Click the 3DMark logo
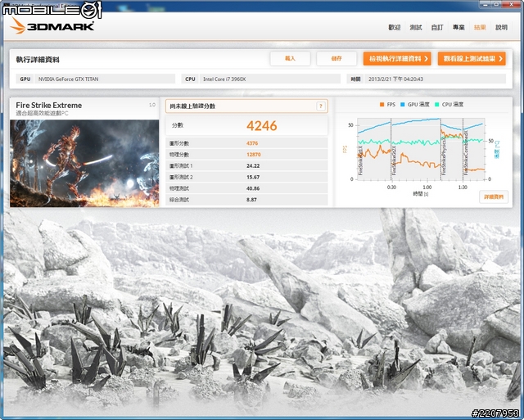The image size is (524, 420). (x=52, y=26)
